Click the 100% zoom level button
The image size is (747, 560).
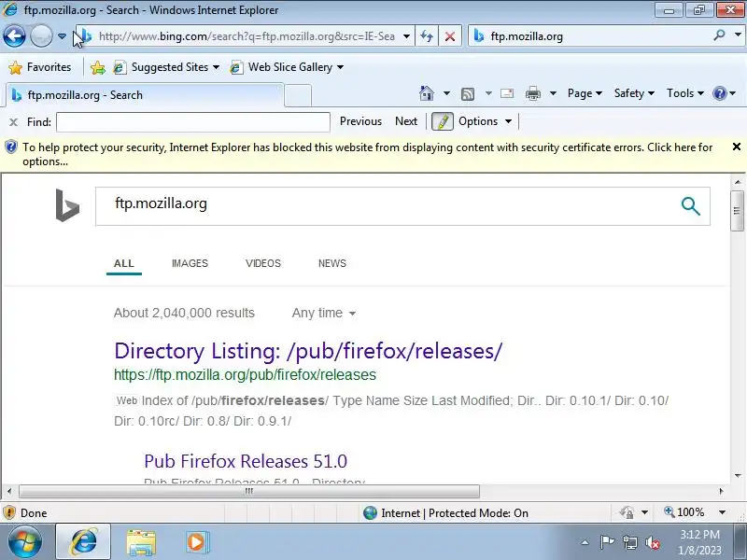(x=684, y=512)
